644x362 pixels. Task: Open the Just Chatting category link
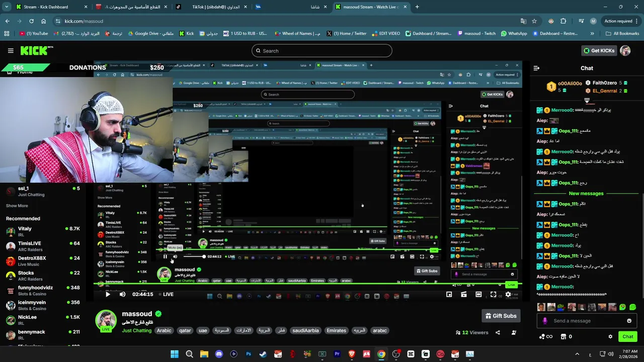click(x=136, y=331)
